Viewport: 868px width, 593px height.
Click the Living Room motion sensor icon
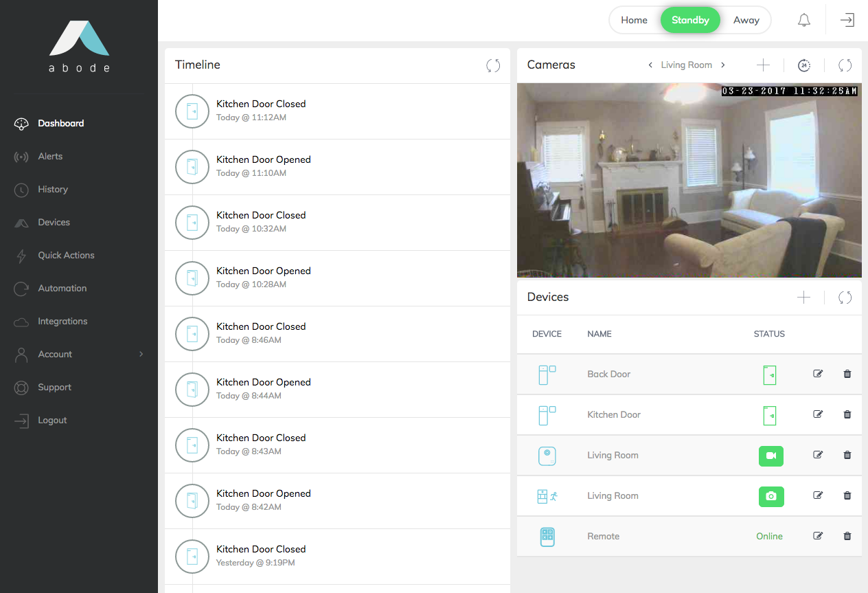coord(547,496)
